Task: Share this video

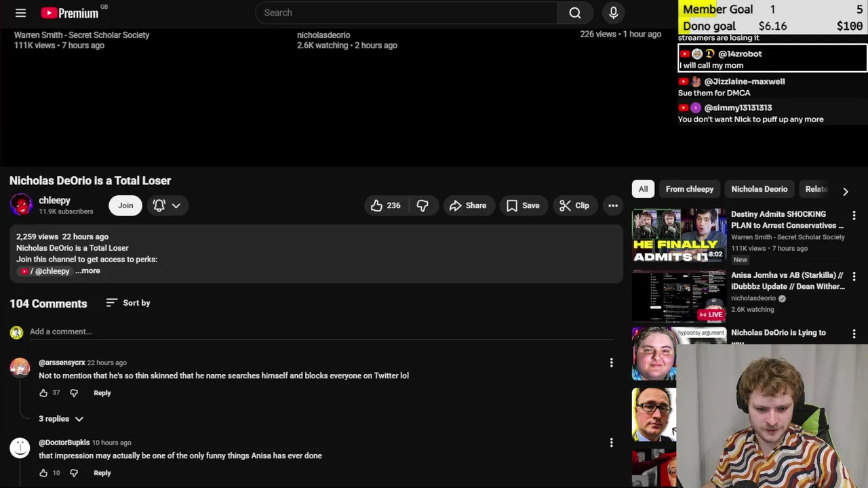Action: (468, 205)
